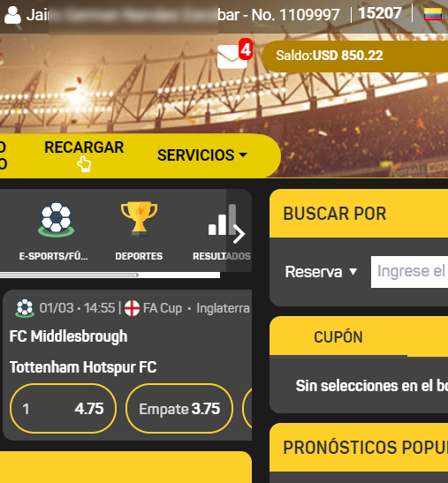Select the Colombia flag language icon

pos(433,14)
